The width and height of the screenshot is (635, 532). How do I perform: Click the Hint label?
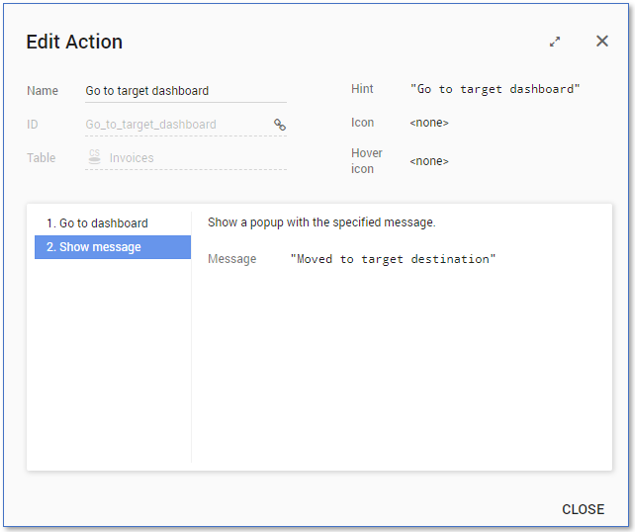362,89
